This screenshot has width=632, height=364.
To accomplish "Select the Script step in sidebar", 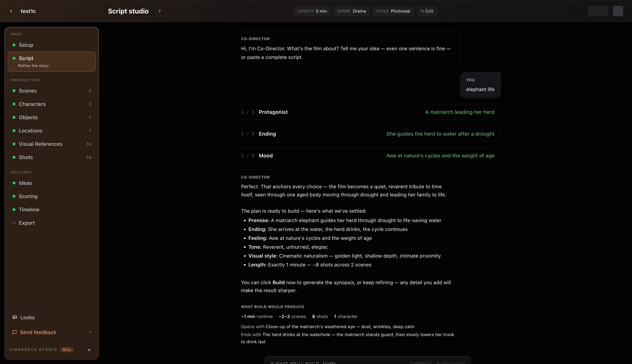I will click(x=52, y=62).
